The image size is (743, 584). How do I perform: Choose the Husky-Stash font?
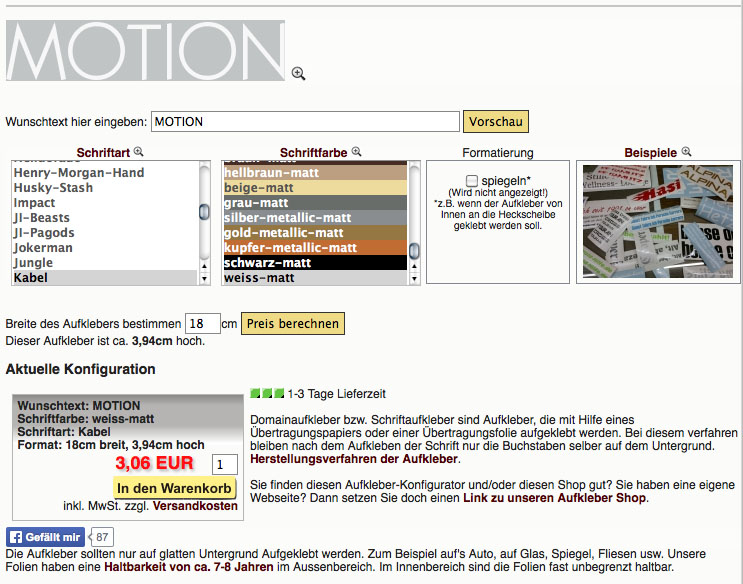53,188
